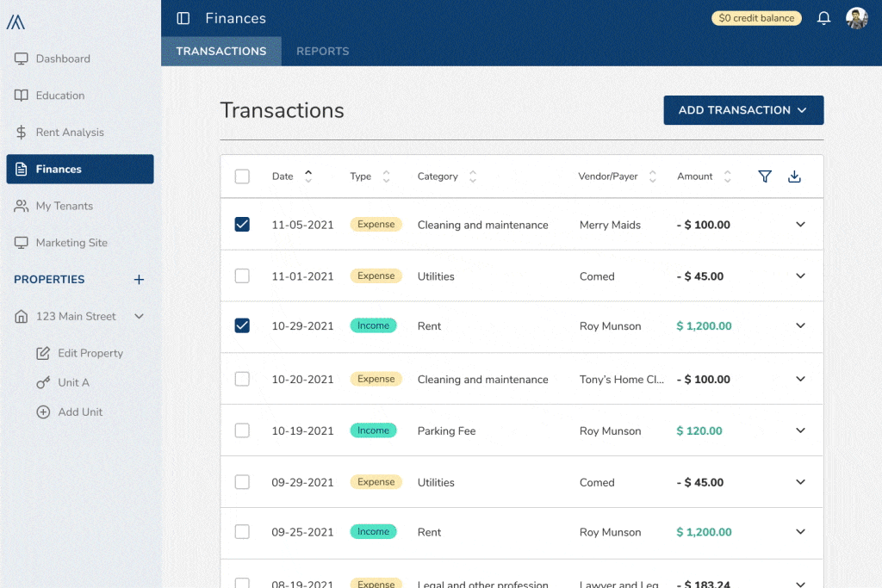Click the Add Unit link
Screen dimensions: 882x588
(79, 412)
